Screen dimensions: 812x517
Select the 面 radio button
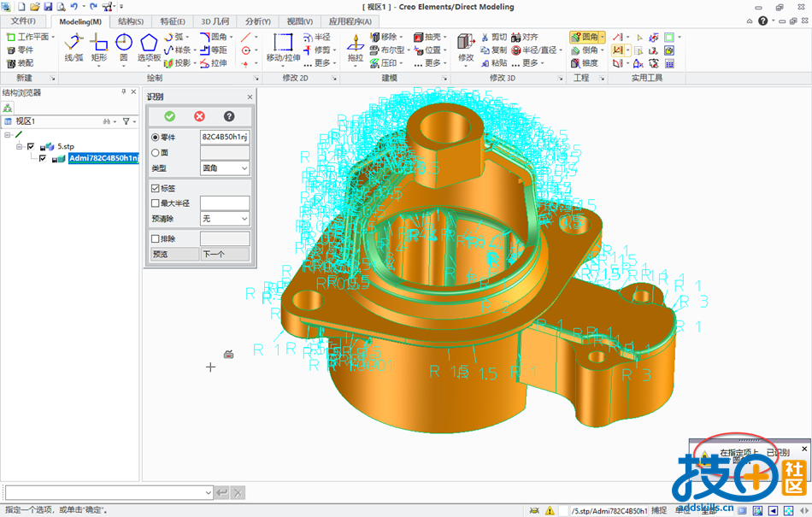pos(156,153)
